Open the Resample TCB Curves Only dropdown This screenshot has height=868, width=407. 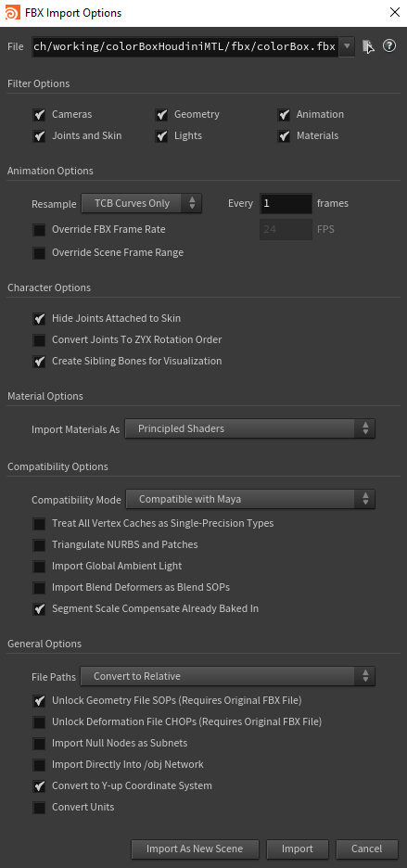pyautogui.click(x=142, y=203)
